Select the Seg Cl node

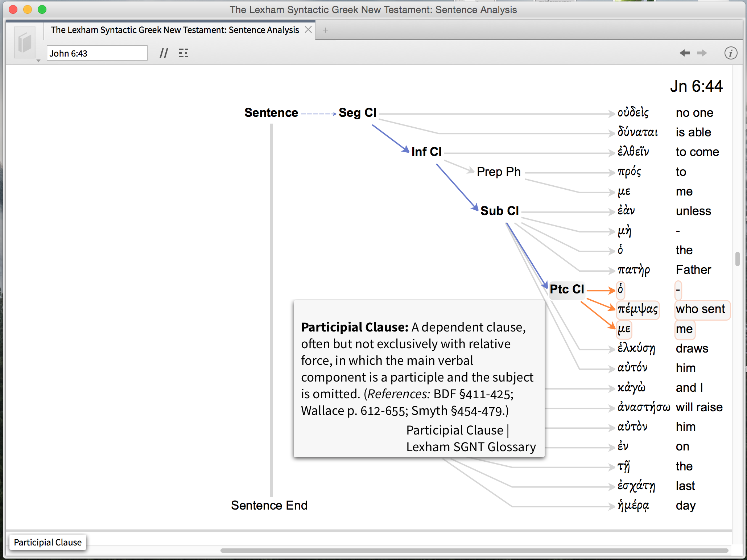tap(358, 113)
